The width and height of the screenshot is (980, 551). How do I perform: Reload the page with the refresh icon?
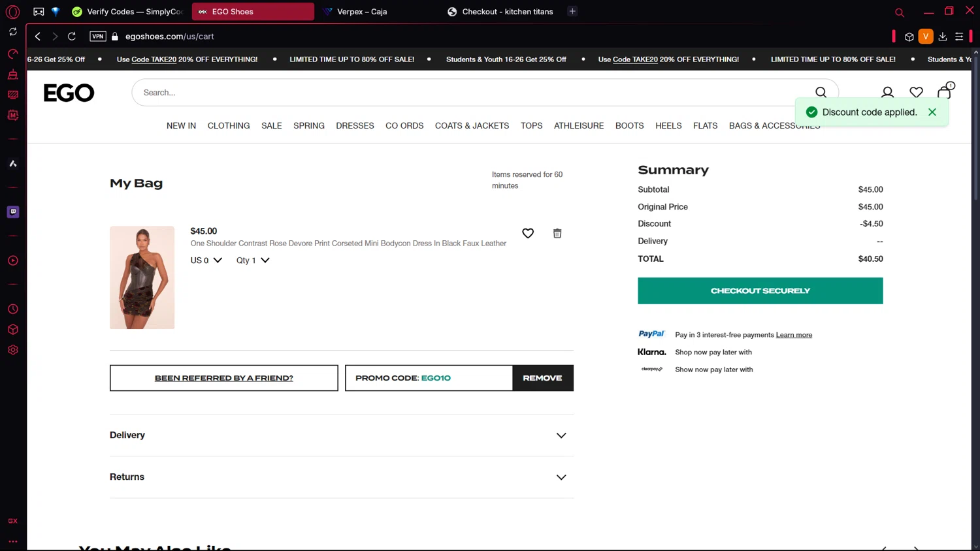72,37
